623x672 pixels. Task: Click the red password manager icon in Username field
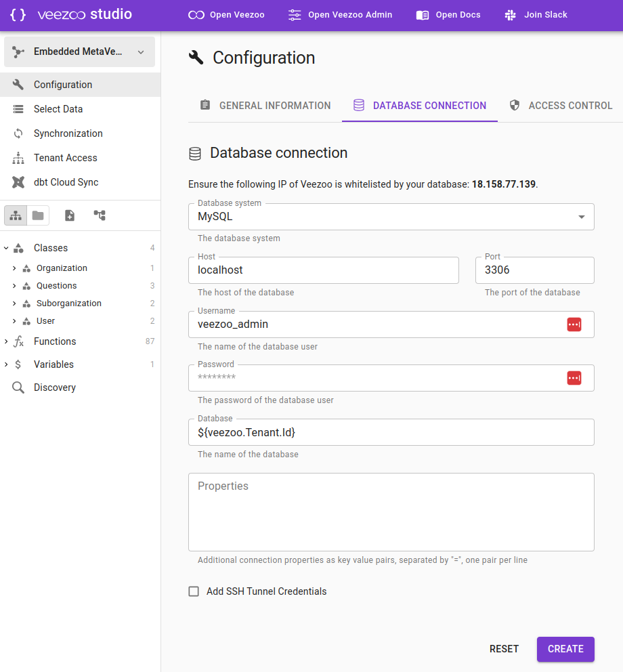click(574, 324)
